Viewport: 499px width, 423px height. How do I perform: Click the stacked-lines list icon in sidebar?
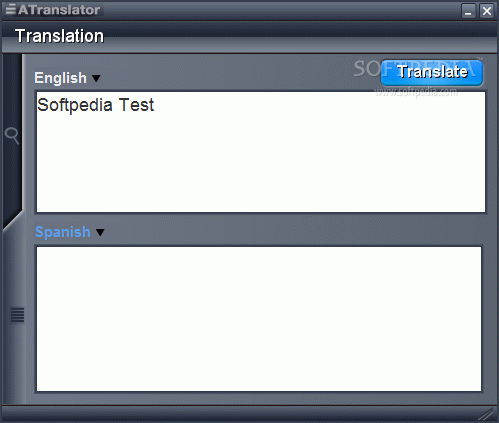(17, 315)
